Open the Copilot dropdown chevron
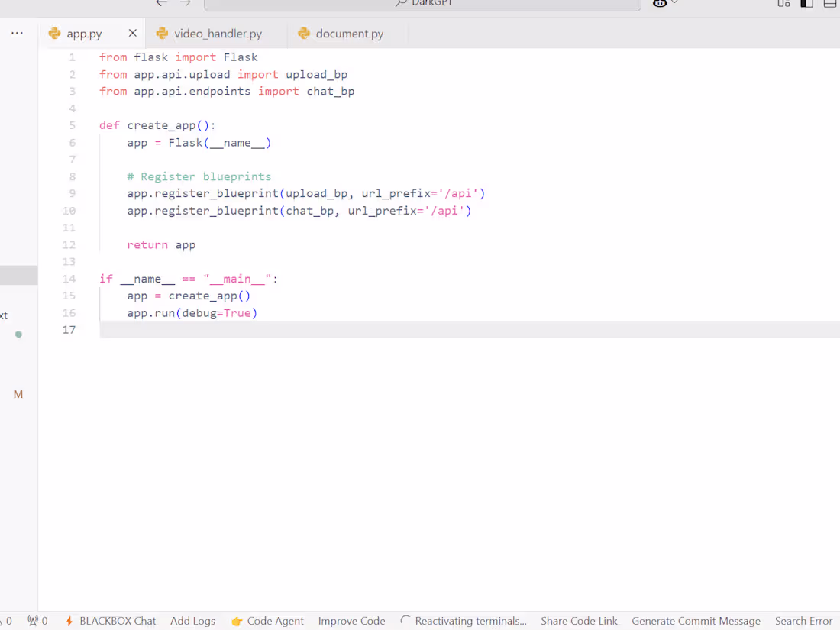 [x=674, y=3]
